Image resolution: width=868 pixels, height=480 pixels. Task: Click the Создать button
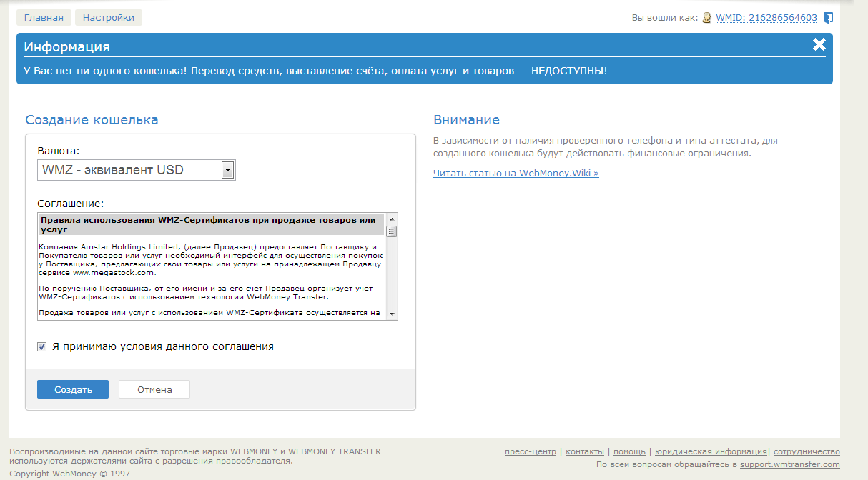pos(73,389)
